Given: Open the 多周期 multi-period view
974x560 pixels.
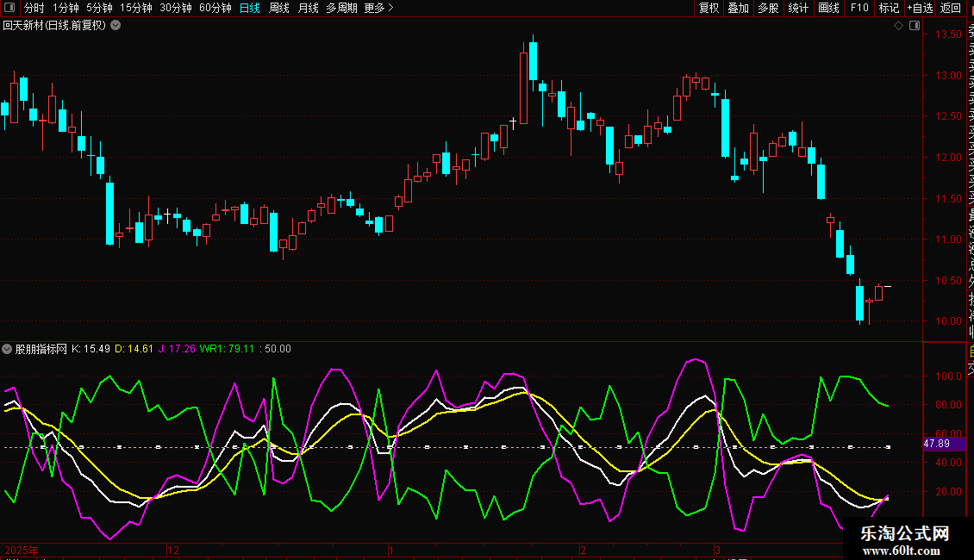Looking at the screenshot, I should [x=341, y=8].
